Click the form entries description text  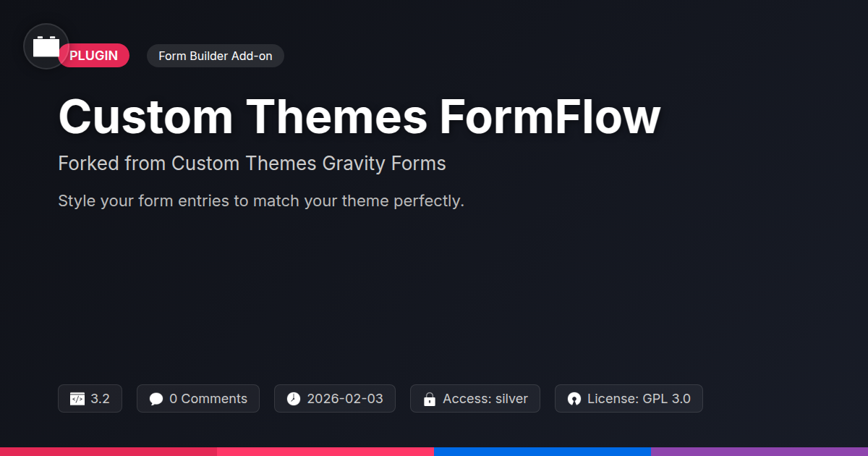[260, 200]
